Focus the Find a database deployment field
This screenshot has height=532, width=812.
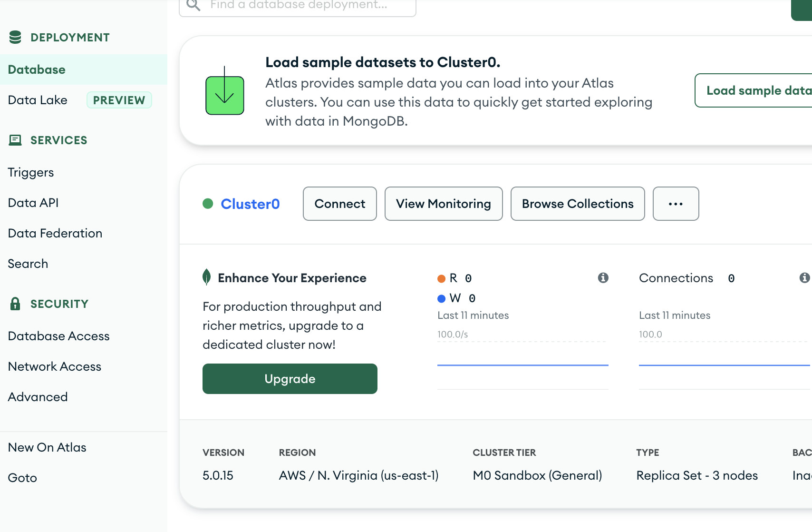click(x=298, y=6)
